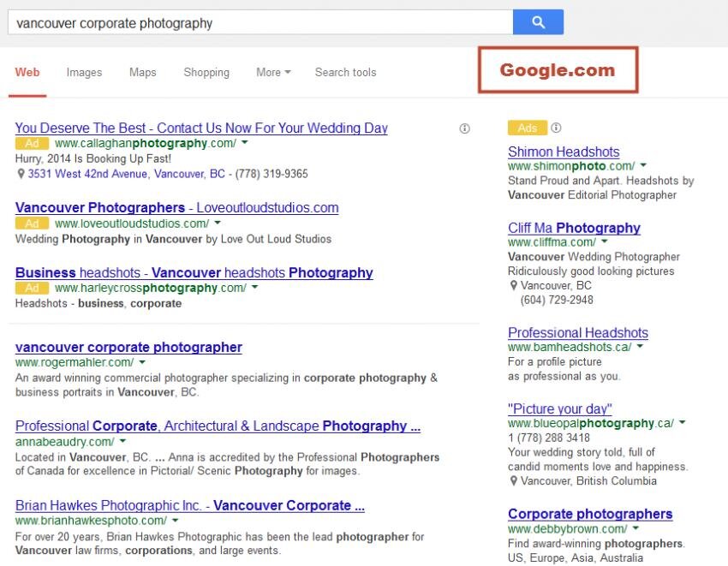The height and width of the screenshot is (566, 728).
Task: Click map pin beside 3531 West 42nd Avenue
Action: [21, 174]
